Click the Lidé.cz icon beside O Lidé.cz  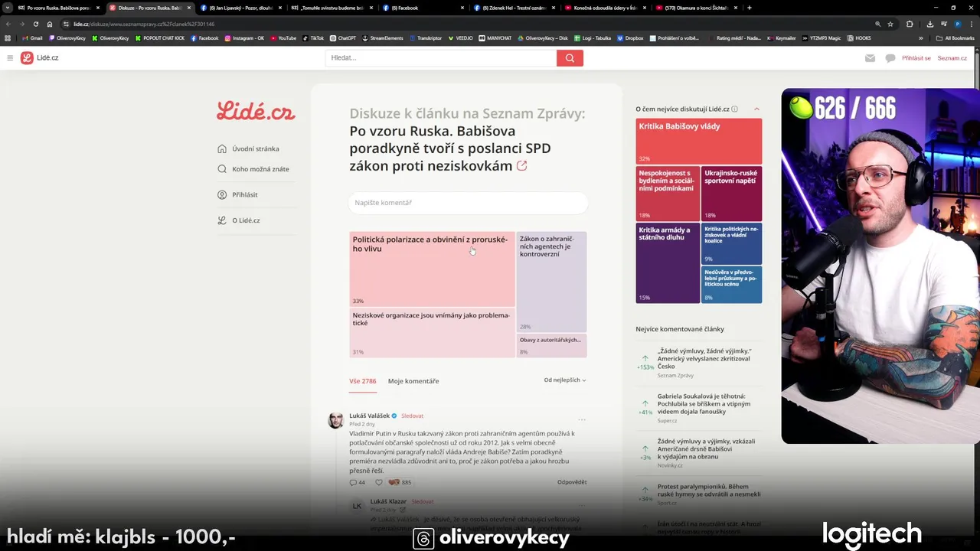(222, 220)
